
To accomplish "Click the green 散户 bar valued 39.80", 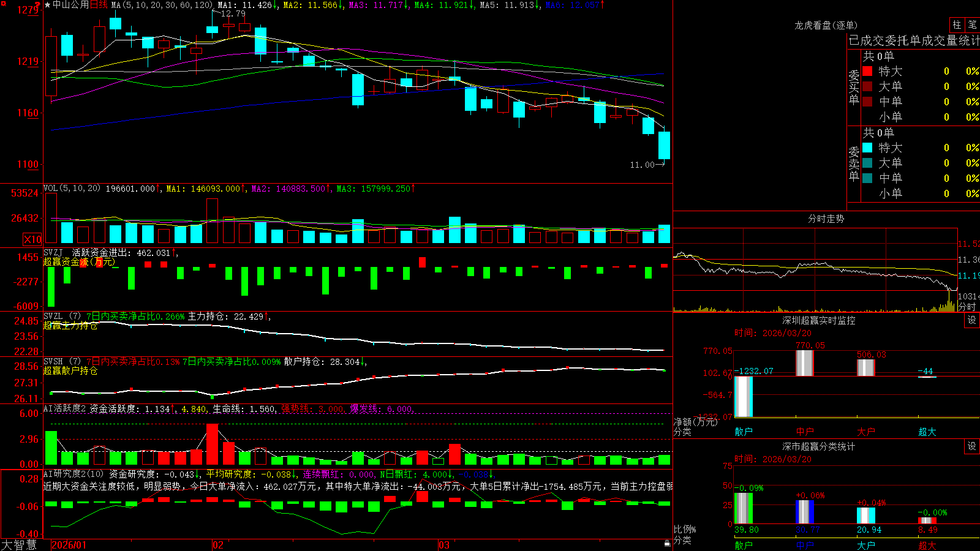I will click(x=744, y=508).
